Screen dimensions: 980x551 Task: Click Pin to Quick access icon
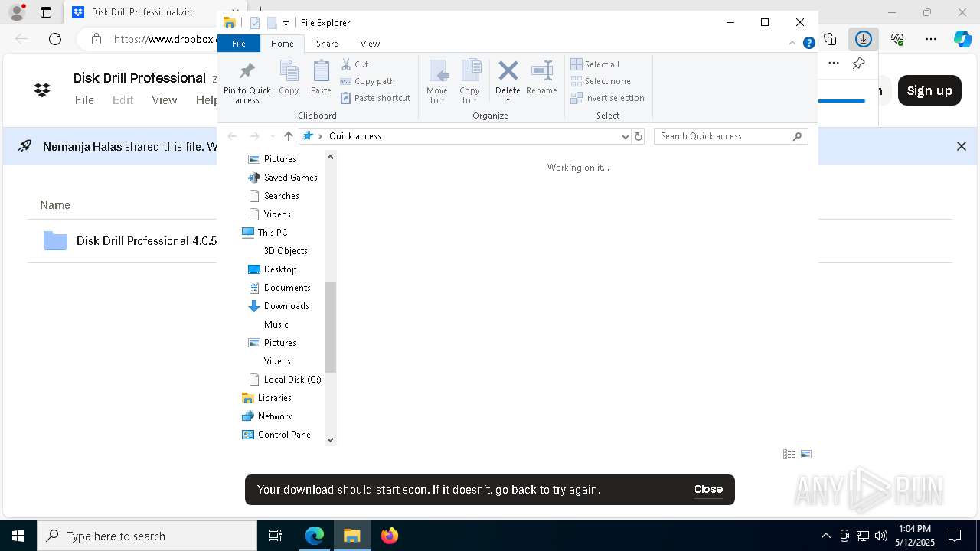(247, 71)
